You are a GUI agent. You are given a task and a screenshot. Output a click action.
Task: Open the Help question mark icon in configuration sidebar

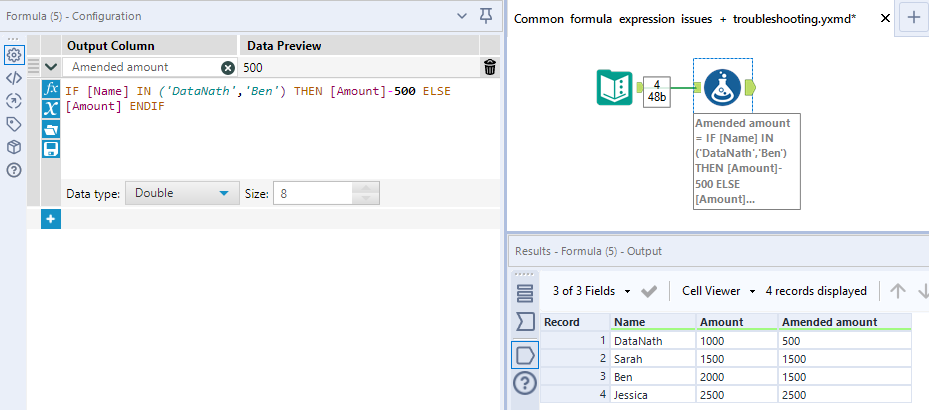(x=13, y=170)
